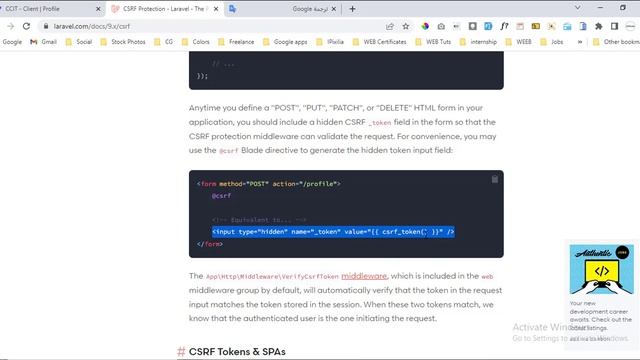Open the blue document extension icon
The image size is (640, 360).
pyautogui.click(x=583, y=26)
